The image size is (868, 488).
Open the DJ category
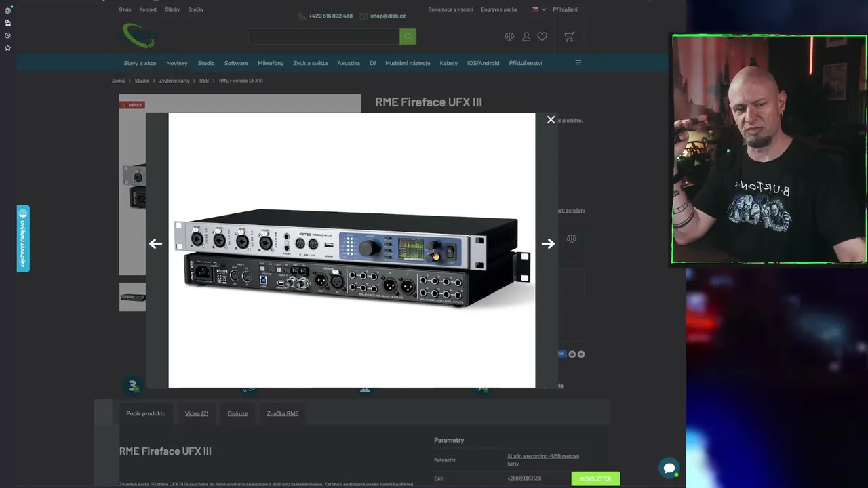click(x=373, y=63)
